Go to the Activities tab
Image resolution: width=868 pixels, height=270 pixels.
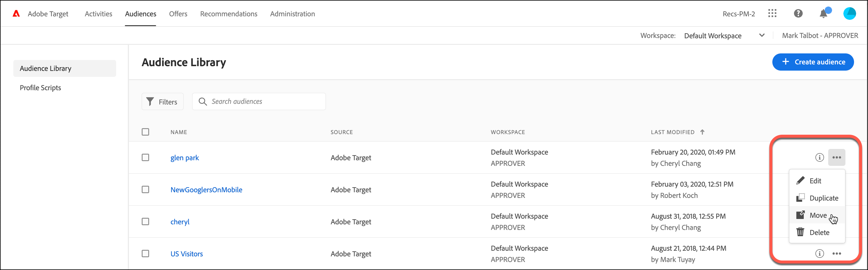point(98,14)
